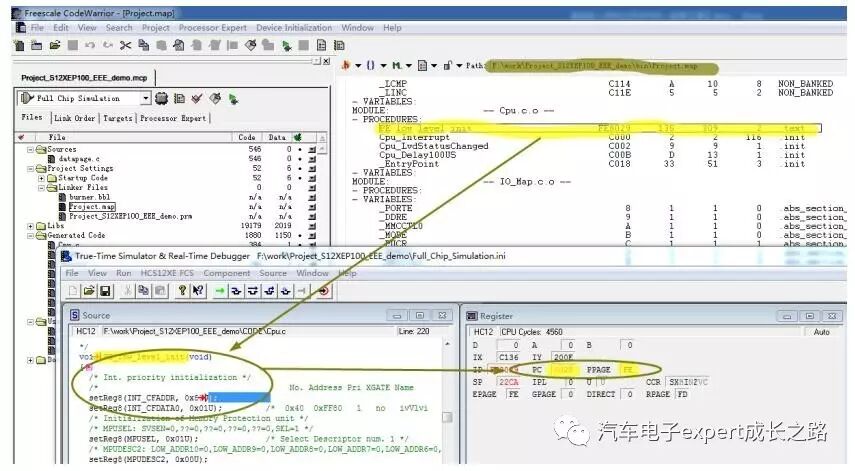Toggle the debug info dot for datapage.c
Viewport: 855px width, 471px height.
[300, 159]
